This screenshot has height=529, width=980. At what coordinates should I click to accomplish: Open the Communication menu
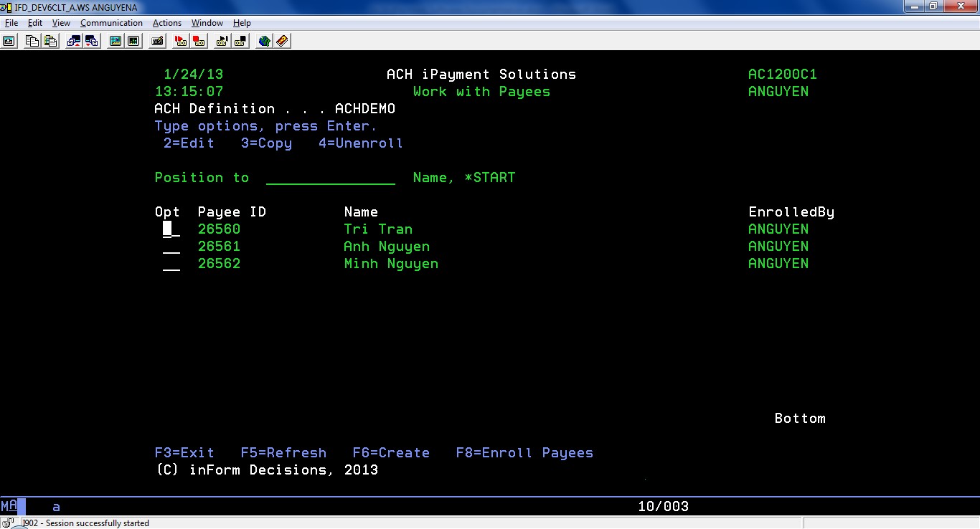tap(111, 23)
